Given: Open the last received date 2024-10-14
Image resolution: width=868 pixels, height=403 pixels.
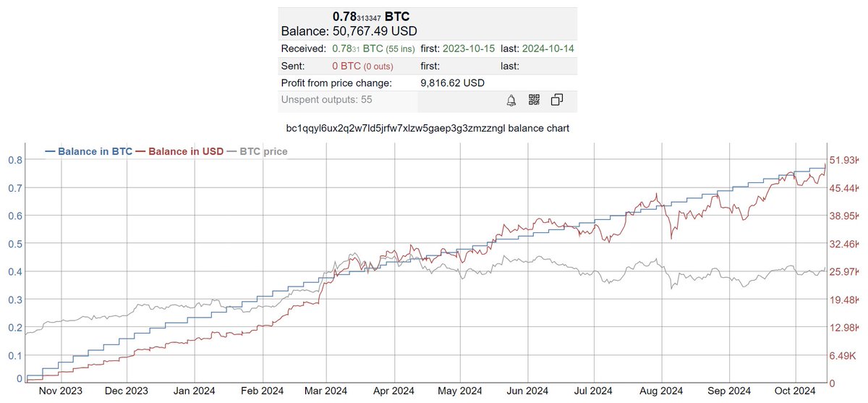Looking at the screenshot, I should pyautogui.click(x=548, y=48).
